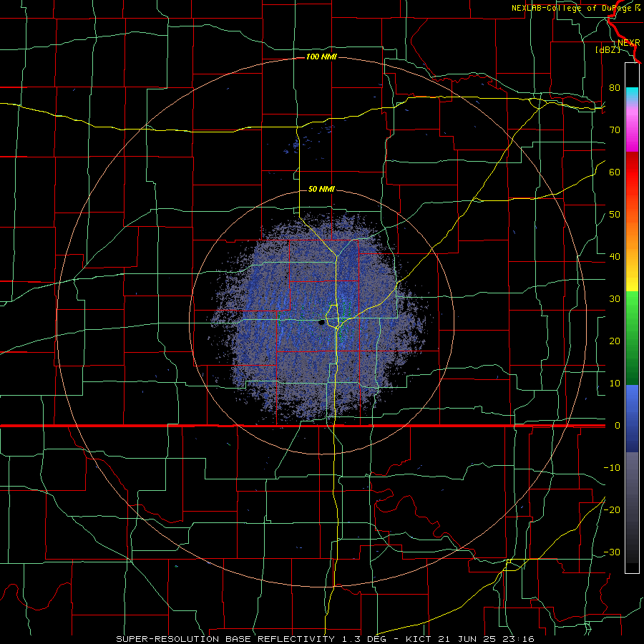Viewport: 644px width, 644px height.
Task: Click the -10 value on the dBZ scale
Action: (x=612, y=468)
